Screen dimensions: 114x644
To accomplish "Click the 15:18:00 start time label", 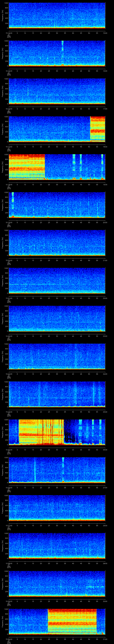I will (x=9, y=184).
